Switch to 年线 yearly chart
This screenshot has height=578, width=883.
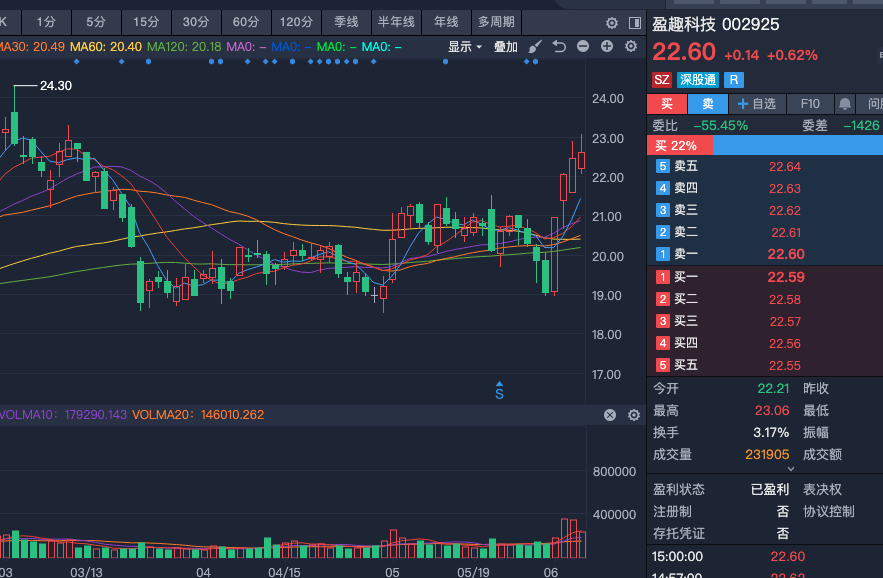pyautogui.click(x=446, y=22)
